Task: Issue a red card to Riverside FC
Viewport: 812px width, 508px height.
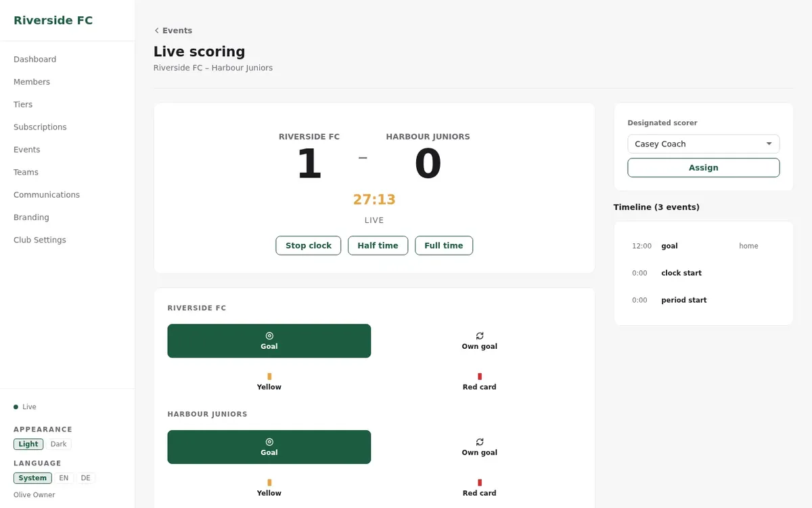Action: point(480,381)
